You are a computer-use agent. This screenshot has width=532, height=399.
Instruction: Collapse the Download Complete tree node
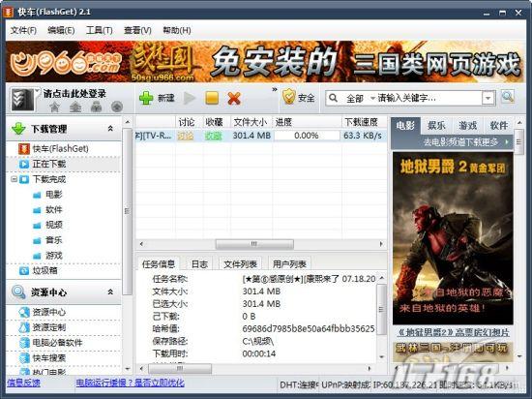(14, 179)
